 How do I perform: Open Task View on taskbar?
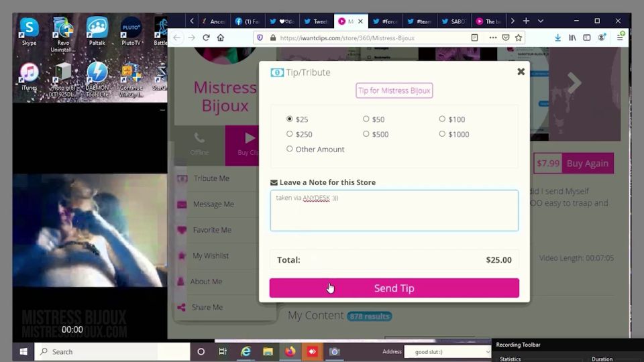click(x=223, y=352)
